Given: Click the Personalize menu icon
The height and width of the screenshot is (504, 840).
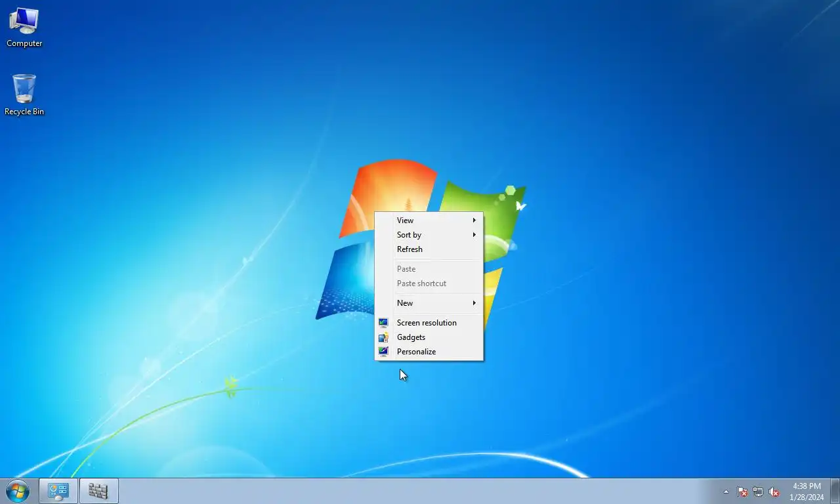Looking at the screenshot, I should point(383,352).
